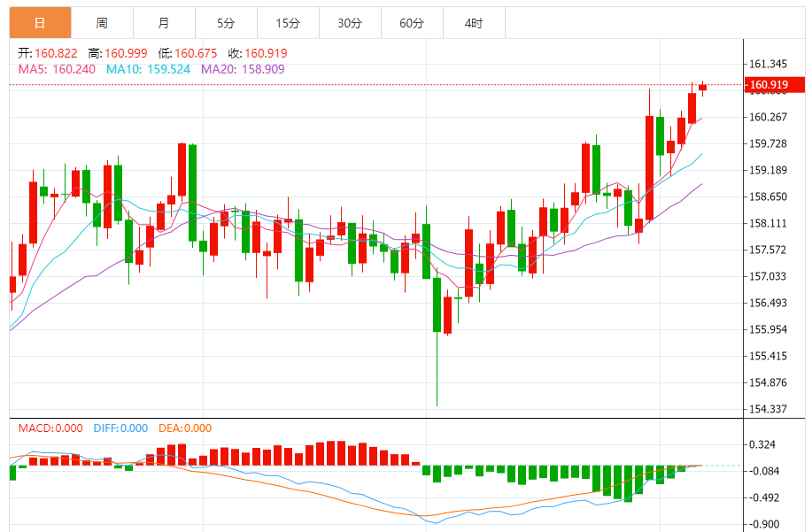
Task: Click the -0.084 MACD axis label
Action: (x=764, y=471)
